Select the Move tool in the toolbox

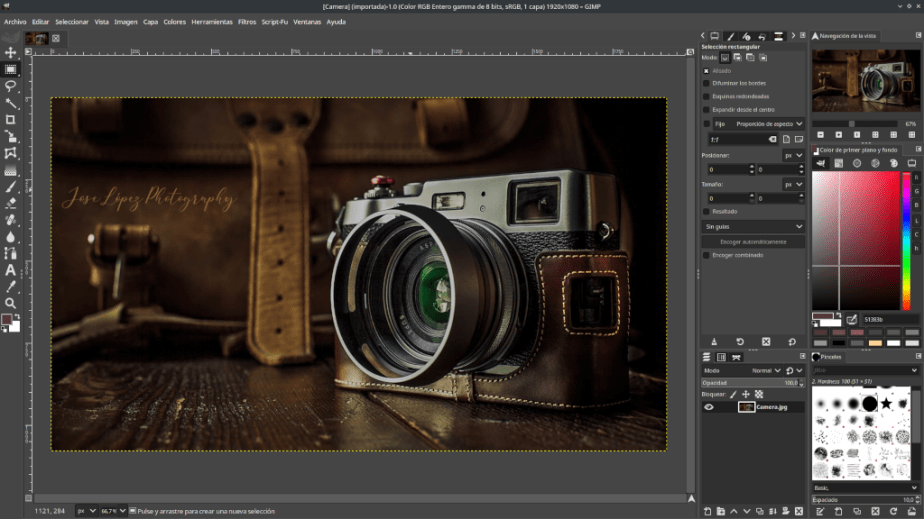point(11,53)
